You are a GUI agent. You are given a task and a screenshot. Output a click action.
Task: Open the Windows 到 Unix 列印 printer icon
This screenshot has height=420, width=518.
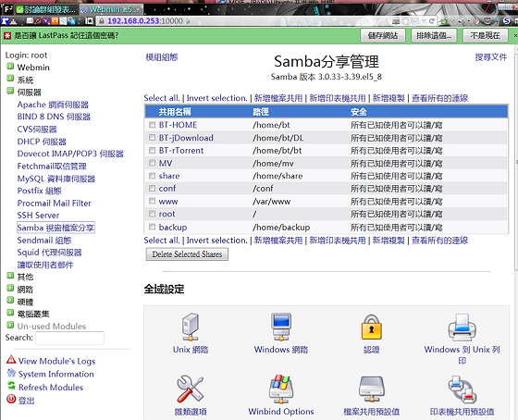pyautogui.click(x=462, y=327)
